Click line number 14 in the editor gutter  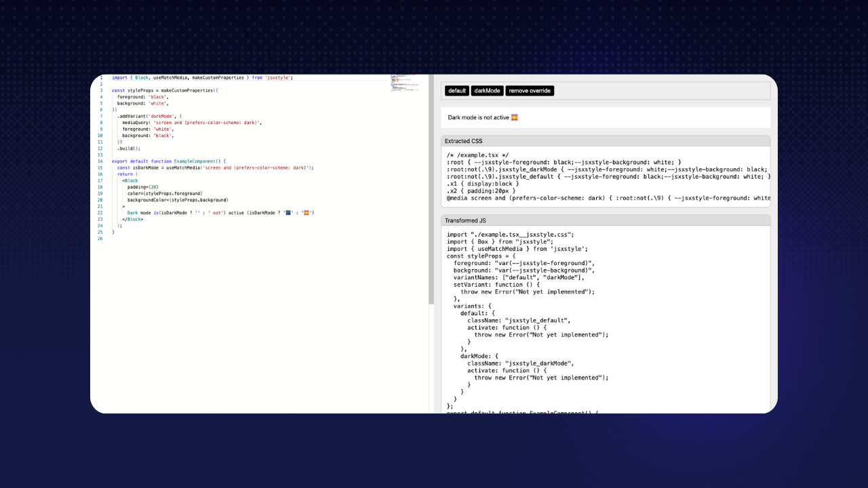coord(100,161)
